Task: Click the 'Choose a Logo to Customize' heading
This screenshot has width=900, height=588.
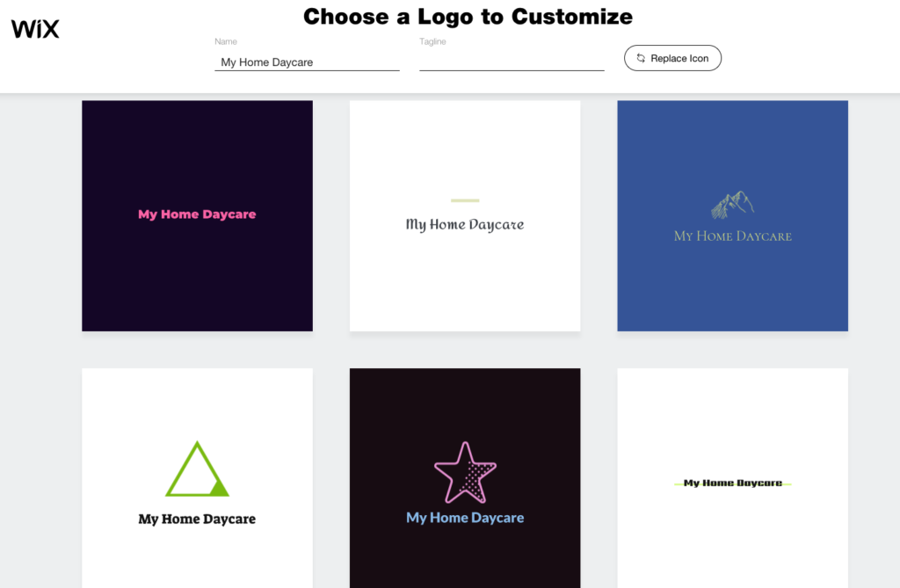Action: pos(468,17)
